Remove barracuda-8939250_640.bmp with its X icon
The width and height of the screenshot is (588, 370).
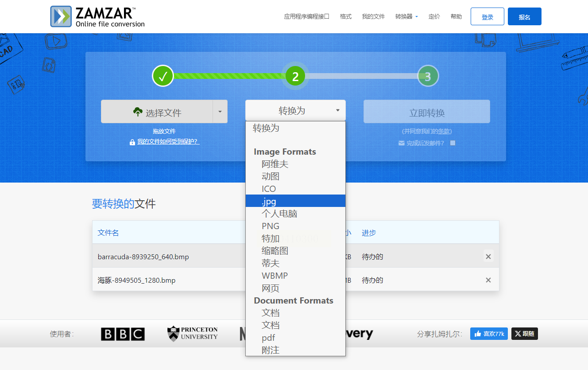488,257
